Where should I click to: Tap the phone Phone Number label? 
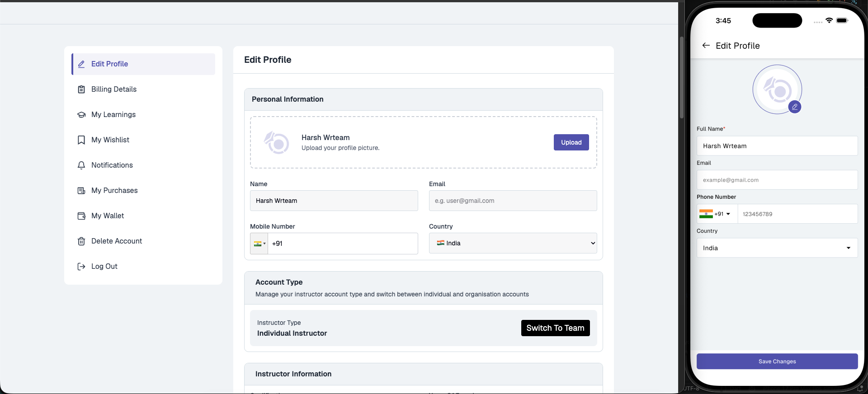716,197
